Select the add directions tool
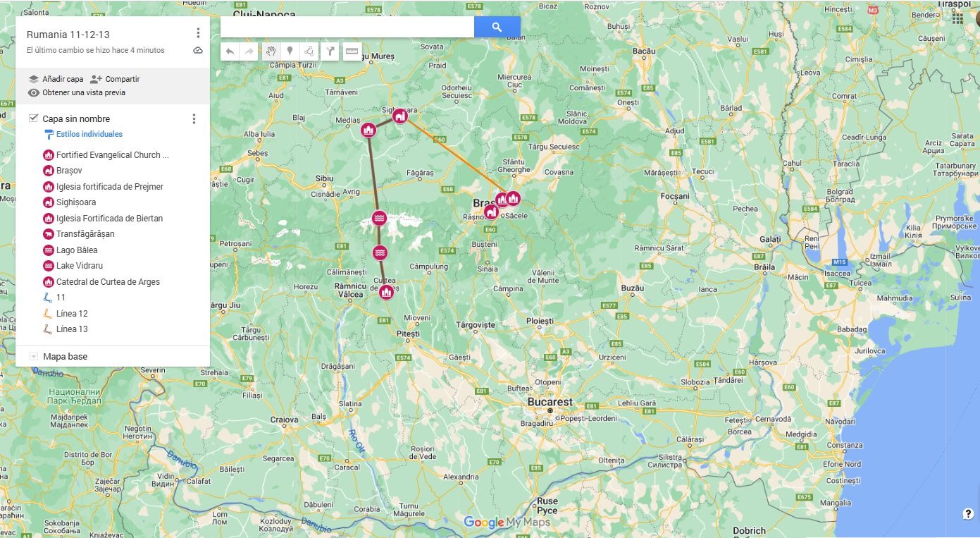980x538 pixels. click(330, 51)
